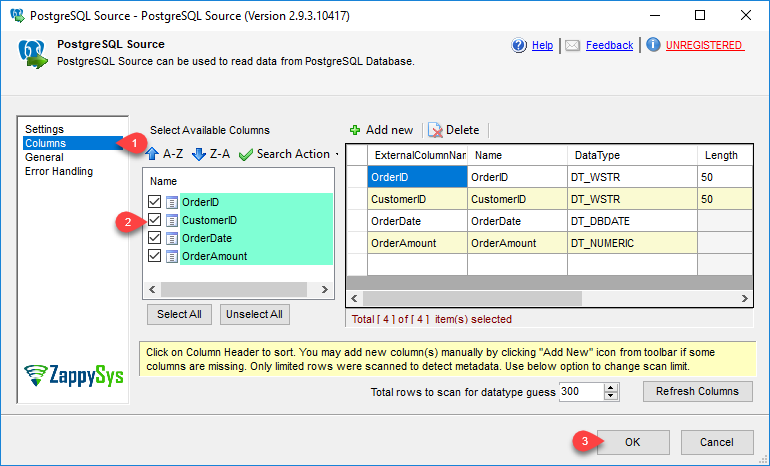The image size is (770, 466).
Task: Select the Columns page
Action: 73,143
